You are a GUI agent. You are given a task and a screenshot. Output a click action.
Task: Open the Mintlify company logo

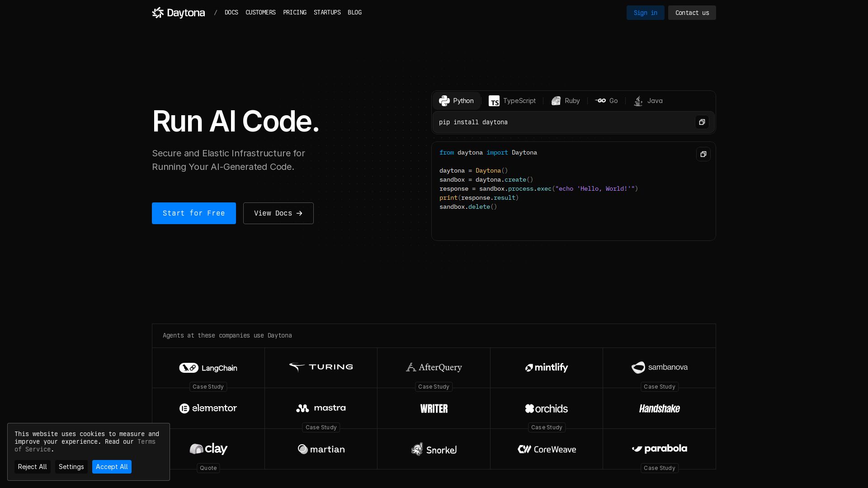pos(546,368)
